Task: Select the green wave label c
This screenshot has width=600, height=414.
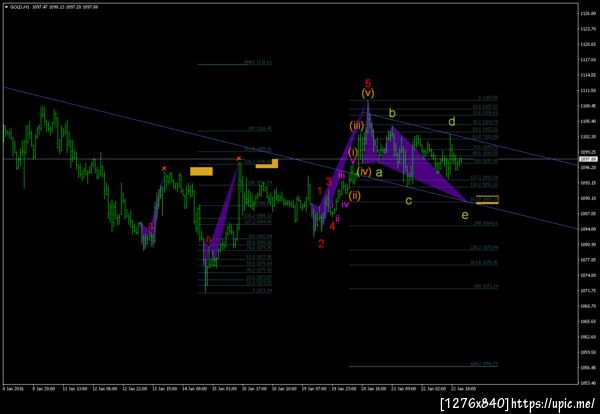Action: pyautogui.click(x=409, y=200)
